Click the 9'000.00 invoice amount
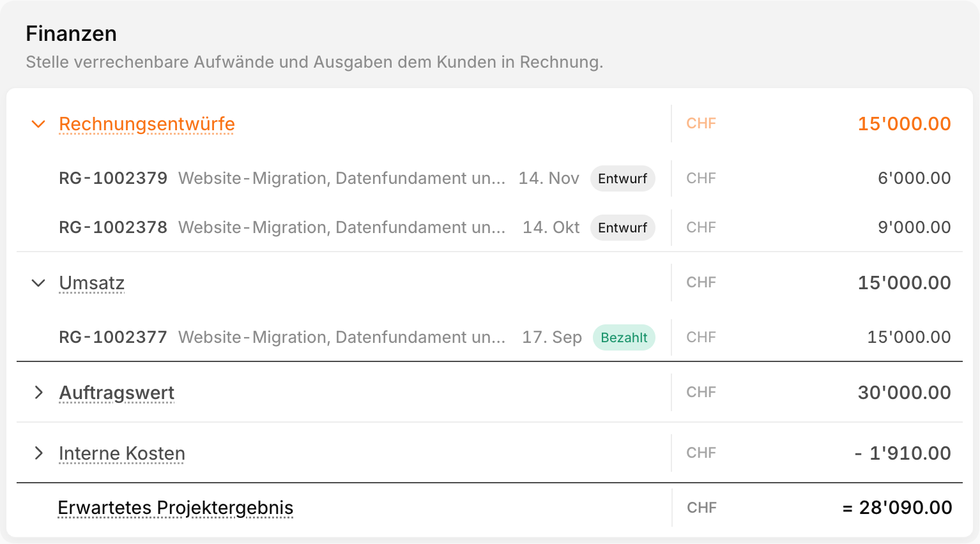 click(914, 227)
